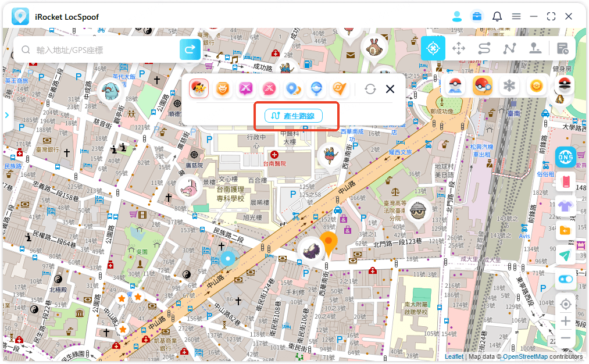Viewport: 589px width, 364px height.
Task: Click the Pokemon marker near 西華南街
Action: coord(331,156)
